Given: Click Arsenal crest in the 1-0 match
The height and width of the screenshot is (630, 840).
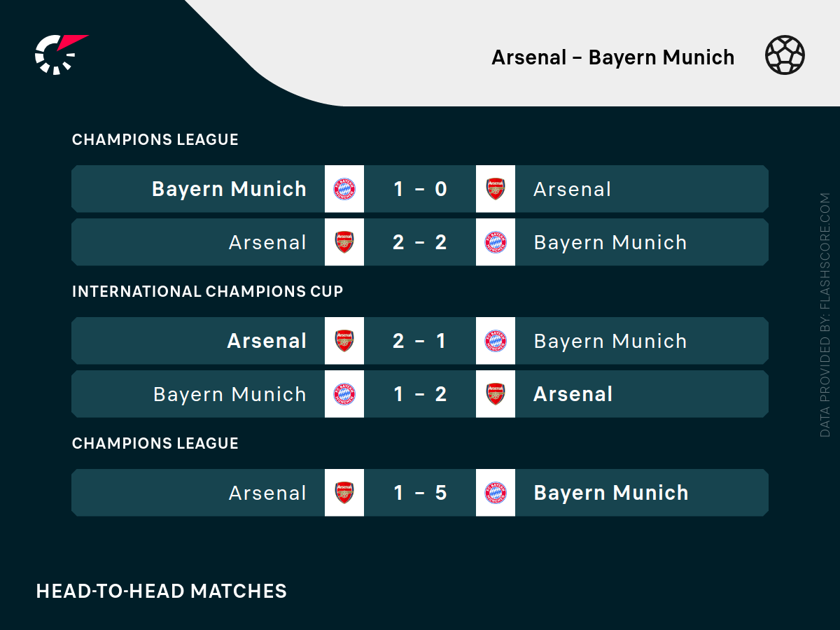Looking at the screenshot, I should [496, 189].
